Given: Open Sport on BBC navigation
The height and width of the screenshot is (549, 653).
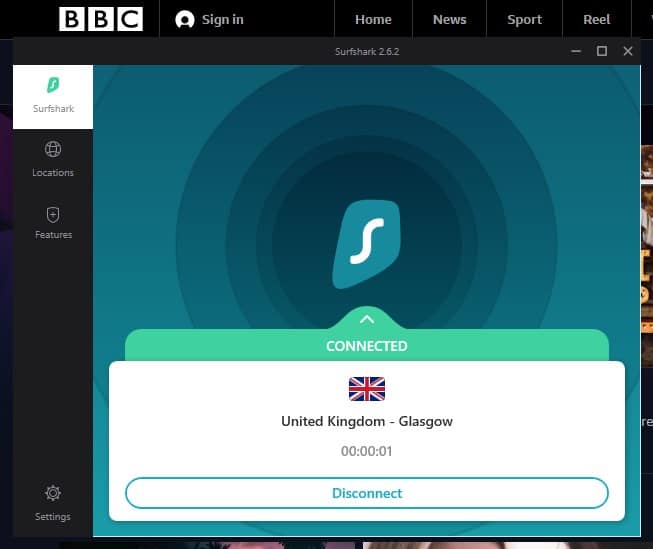Looking at the screenshot, I should coord(524,20).
